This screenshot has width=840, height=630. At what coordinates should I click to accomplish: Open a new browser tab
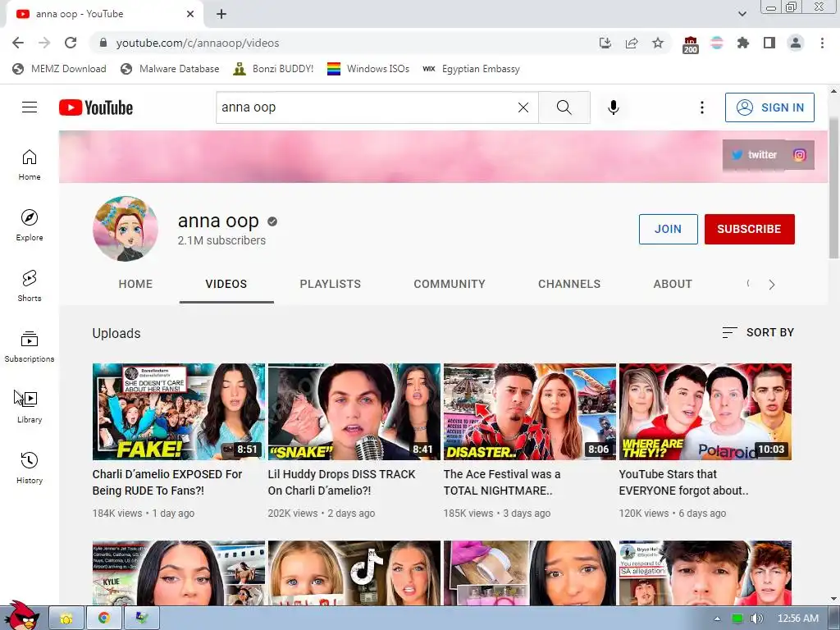pyautogui.click(x=221, y=15)
